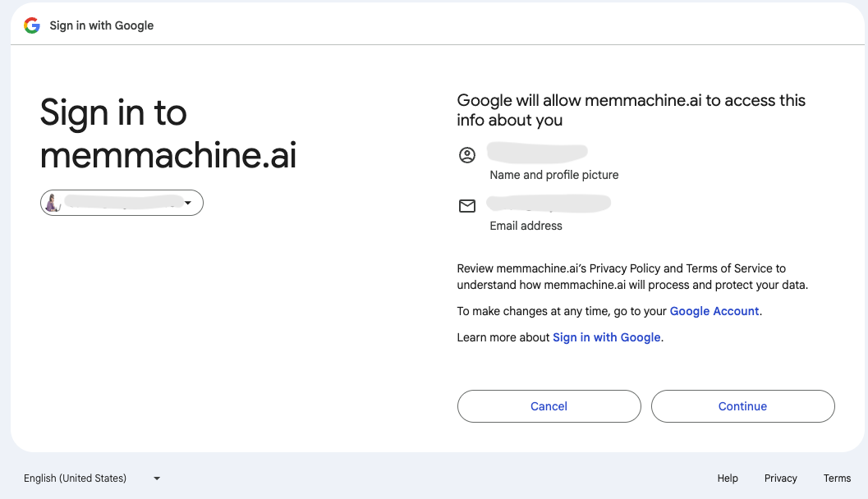The image size is (868, 499).
Task: Click the dropdown caret in the account chooser
Action: (x=188, y=203)
